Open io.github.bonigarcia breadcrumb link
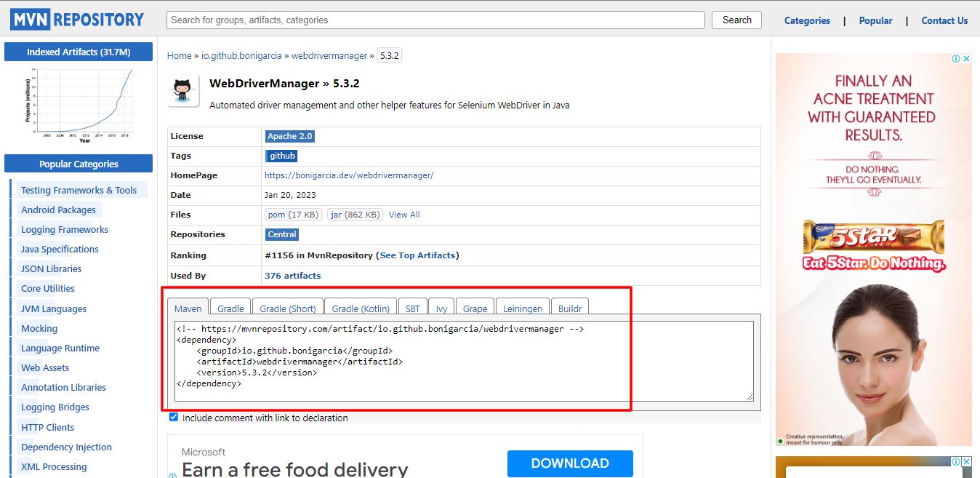Image resolution: width=980 pixels, height=478 pixels. pyautogui.click(x=241, y=55)
